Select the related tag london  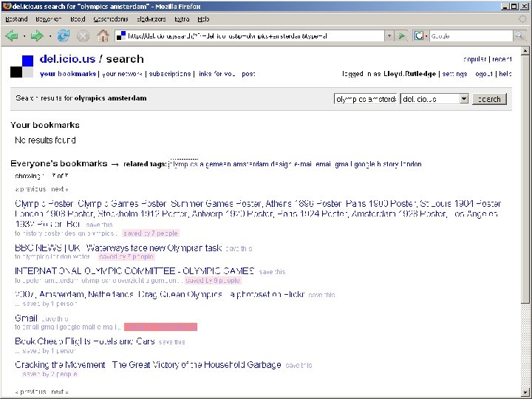[411, 164]
